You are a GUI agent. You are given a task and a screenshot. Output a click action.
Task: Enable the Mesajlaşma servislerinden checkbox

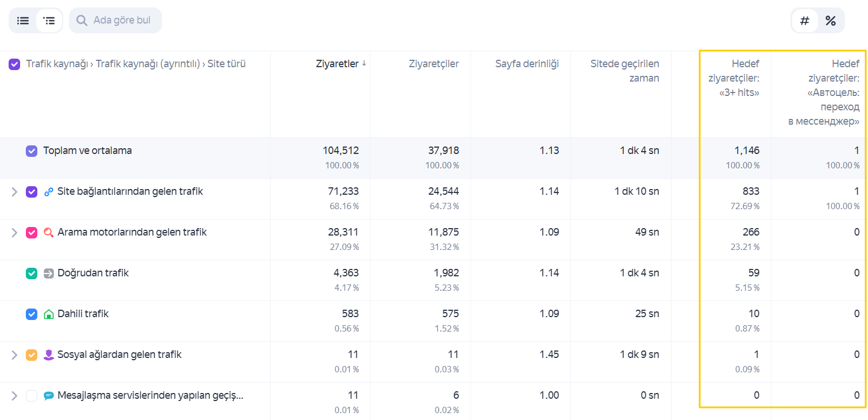[x=32, y=396]
